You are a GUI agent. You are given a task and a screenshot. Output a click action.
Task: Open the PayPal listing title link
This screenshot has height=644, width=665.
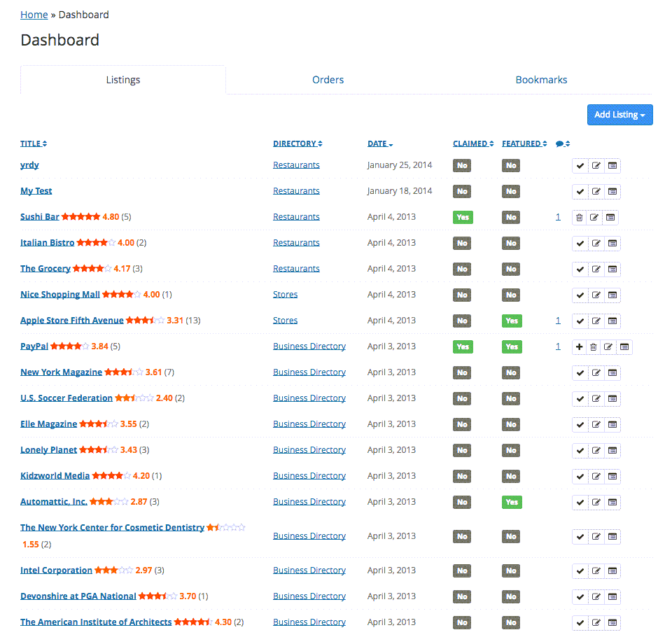[x=34, y=346]
